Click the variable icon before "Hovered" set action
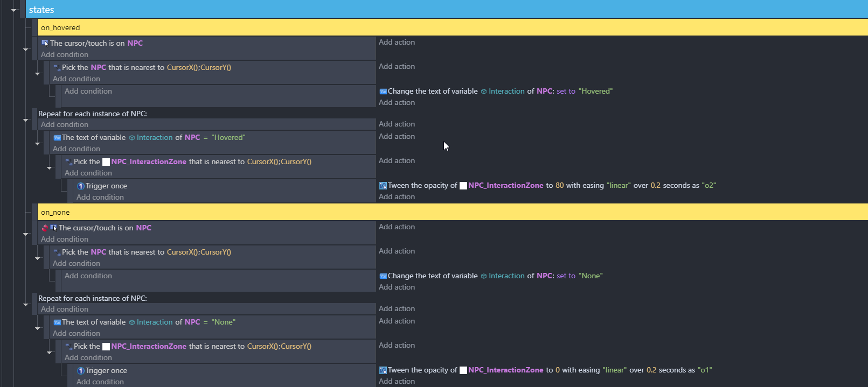The height and width of the screenshot is (387, 868). click(x=383, y=92)
